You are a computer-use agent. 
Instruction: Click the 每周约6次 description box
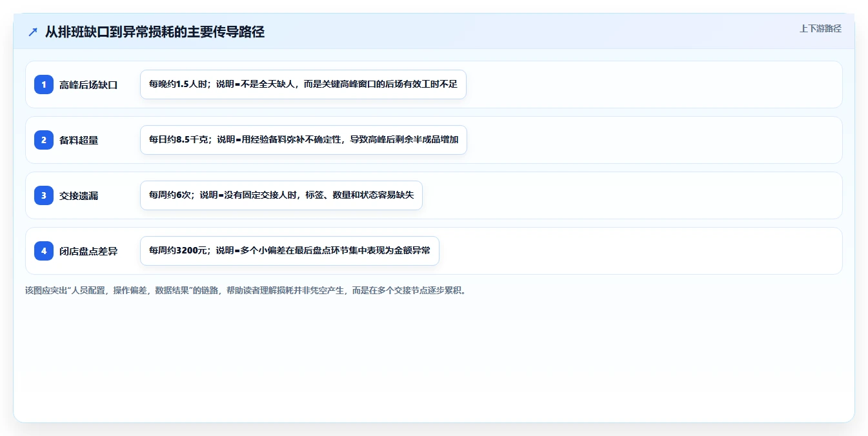pos(281,195)
